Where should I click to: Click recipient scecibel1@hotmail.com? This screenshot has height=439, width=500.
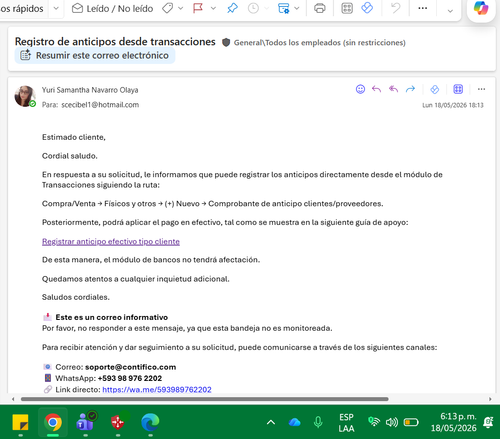point(100,105)
